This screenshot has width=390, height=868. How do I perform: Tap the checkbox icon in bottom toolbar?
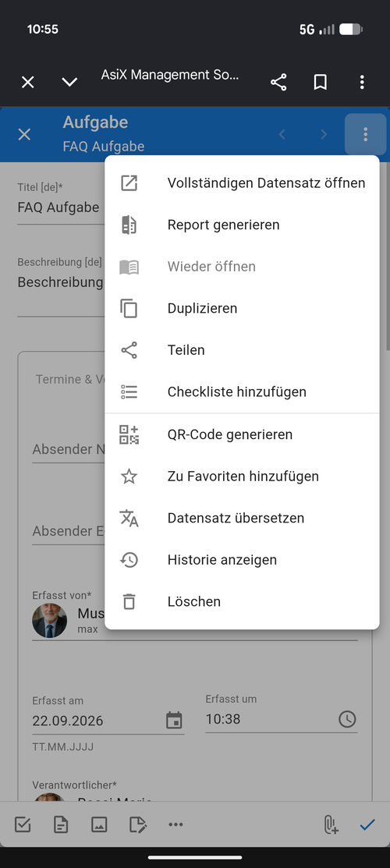coord(23,825)
